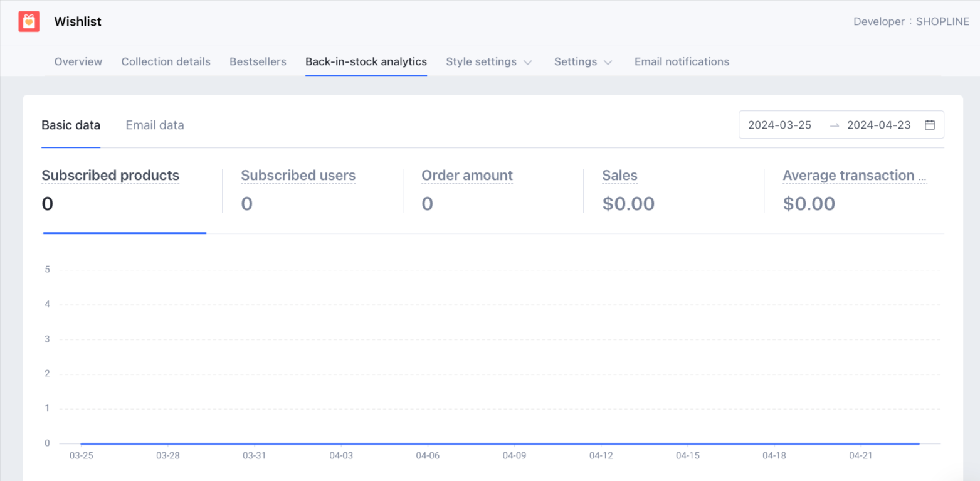The width and height of the screenshot is (980, 481).
Task: Show the Order amount metric chart
Action: 467,190
